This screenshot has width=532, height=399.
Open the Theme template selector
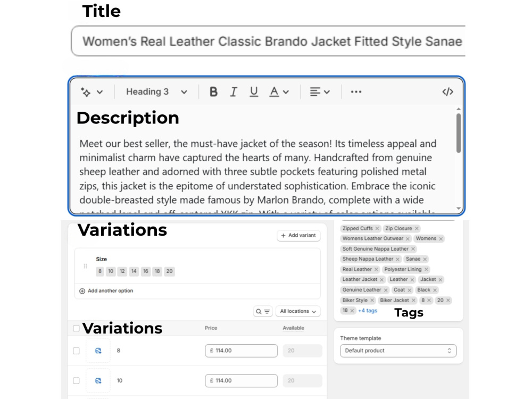coord(398,351)
